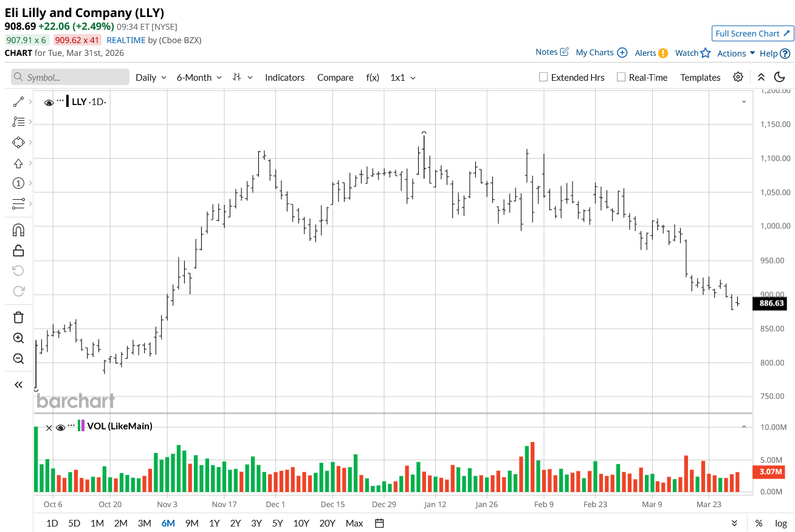Image resolution: width=795 pixels, height=532 pixels.
Task: Click the 886.63 price label
Action: tap(769, 303)
